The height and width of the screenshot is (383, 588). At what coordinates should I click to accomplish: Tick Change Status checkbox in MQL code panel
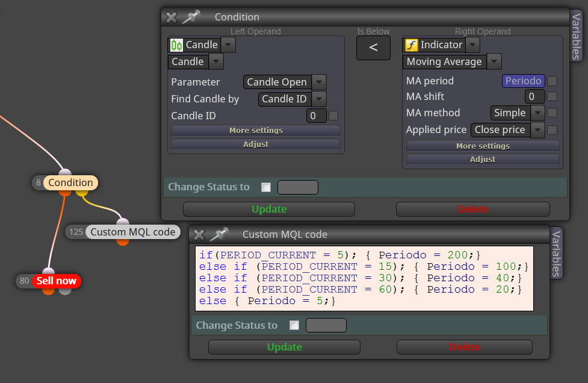click(x=294, y=325)
